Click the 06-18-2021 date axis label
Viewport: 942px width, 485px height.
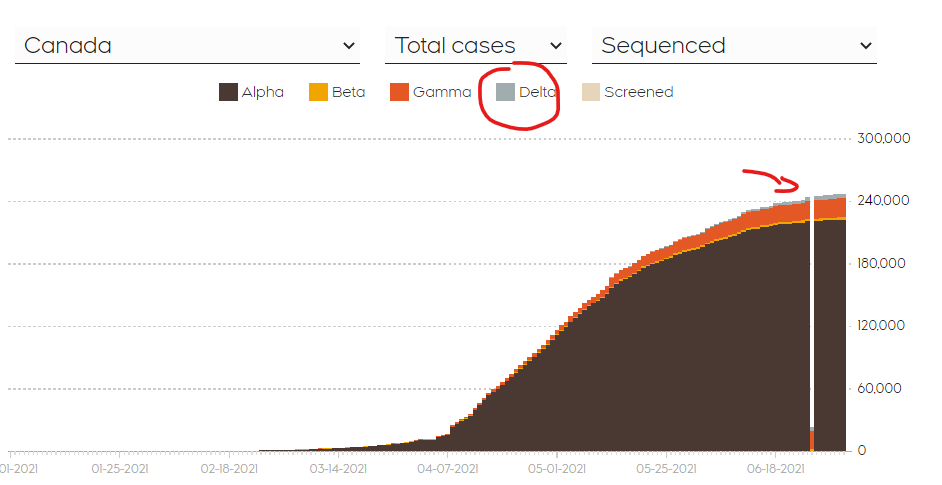tap(776, 467)
